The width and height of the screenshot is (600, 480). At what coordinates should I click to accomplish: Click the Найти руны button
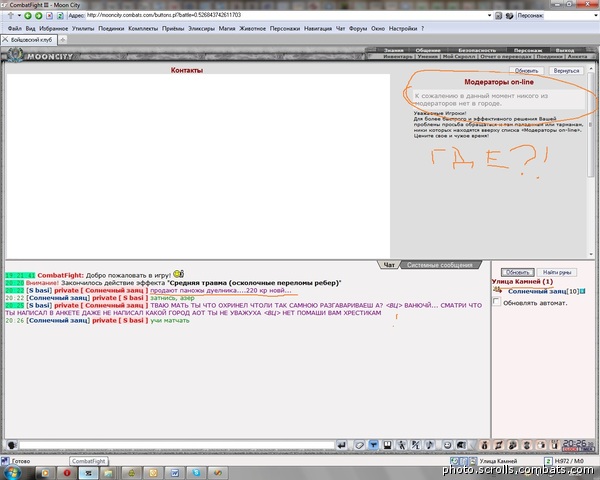pos(557,272)
